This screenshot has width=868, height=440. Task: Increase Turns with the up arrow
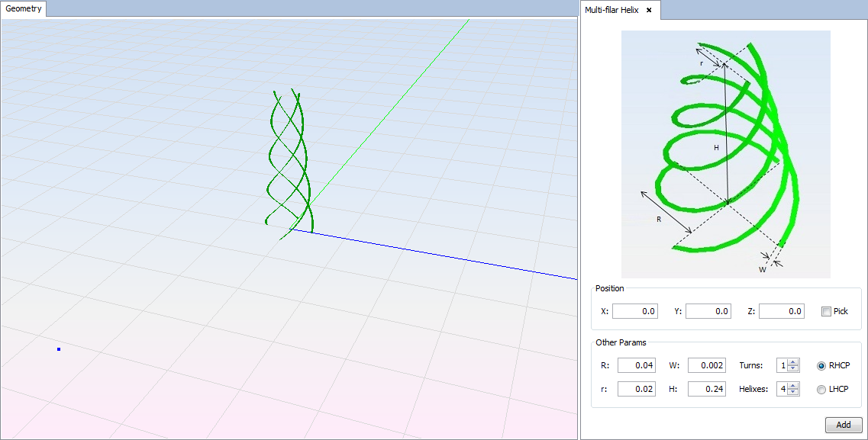point(793,362)
